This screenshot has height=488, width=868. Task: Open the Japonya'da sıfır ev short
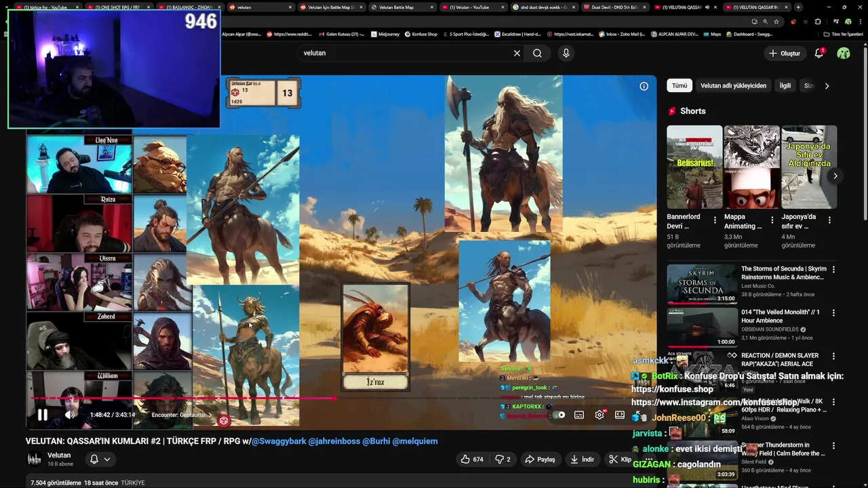coord(809,167)
